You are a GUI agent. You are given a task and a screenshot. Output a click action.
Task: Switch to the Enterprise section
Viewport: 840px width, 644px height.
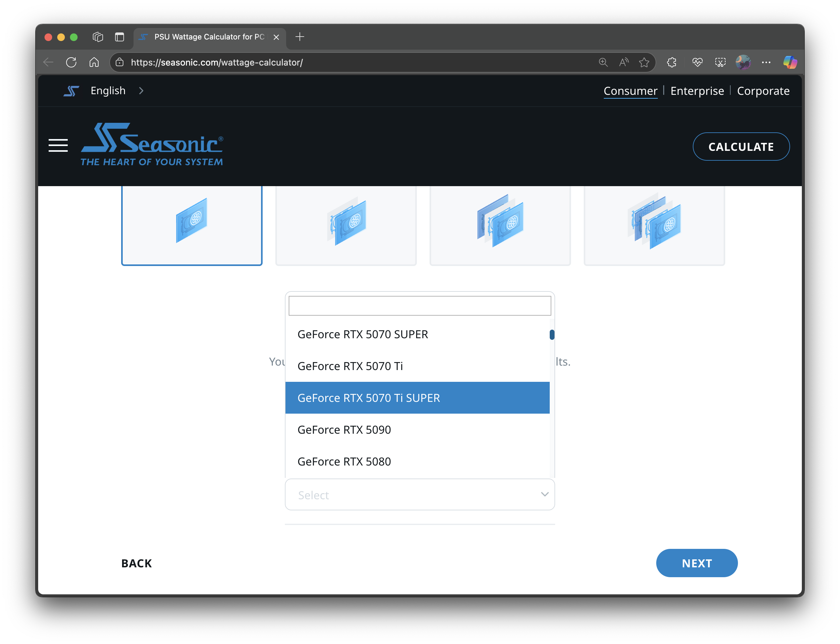coord(697,91)
